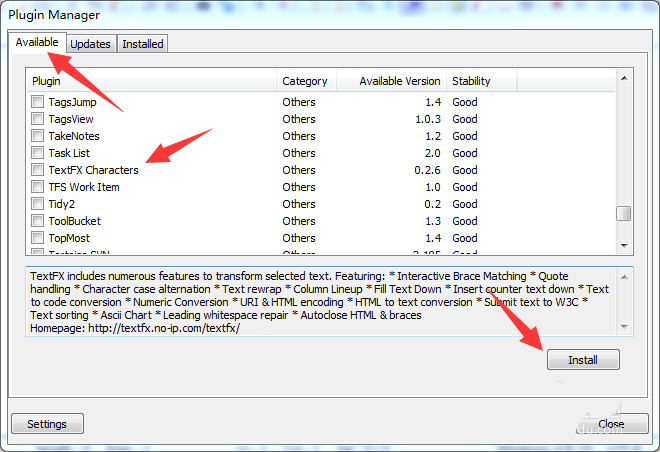Viewport: 660px width, 452px height.
Task: Check the TopMost plugin checkbox
Action: (x=37, y=238)
